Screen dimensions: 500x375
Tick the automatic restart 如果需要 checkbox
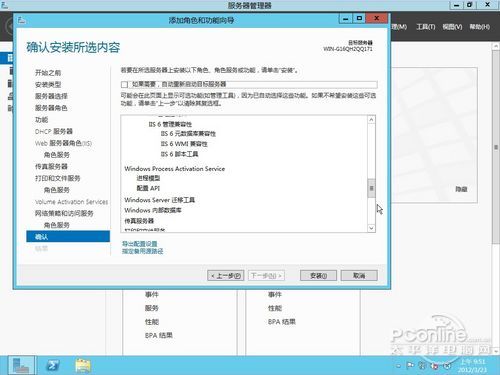pos(125,84)
